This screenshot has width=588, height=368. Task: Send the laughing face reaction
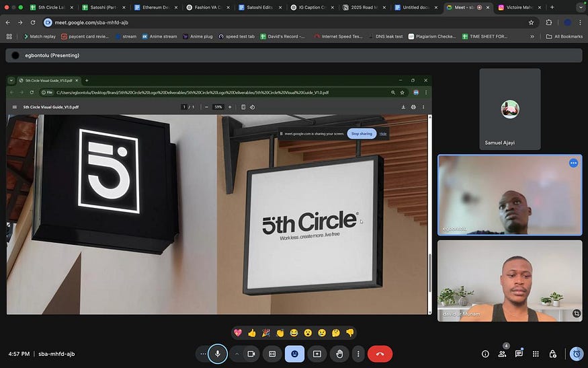[x=294, y=333]
